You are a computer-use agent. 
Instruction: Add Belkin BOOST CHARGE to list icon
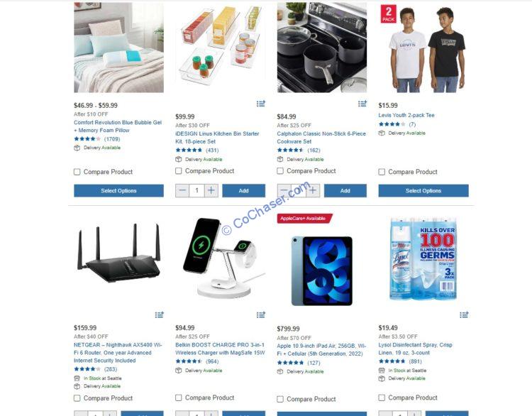coord(260,314)
